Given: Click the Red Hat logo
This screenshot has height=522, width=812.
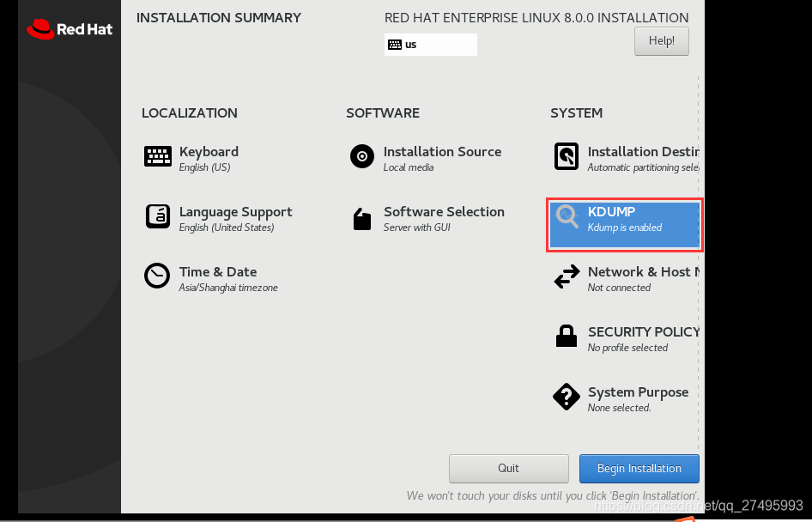Looking at the screenshot, I should tap(70, 29).
